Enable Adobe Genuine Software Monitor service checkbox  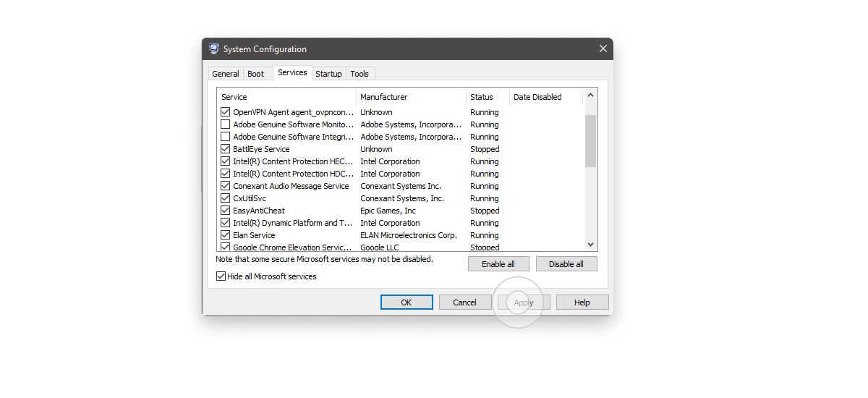(x=226, y=124)
